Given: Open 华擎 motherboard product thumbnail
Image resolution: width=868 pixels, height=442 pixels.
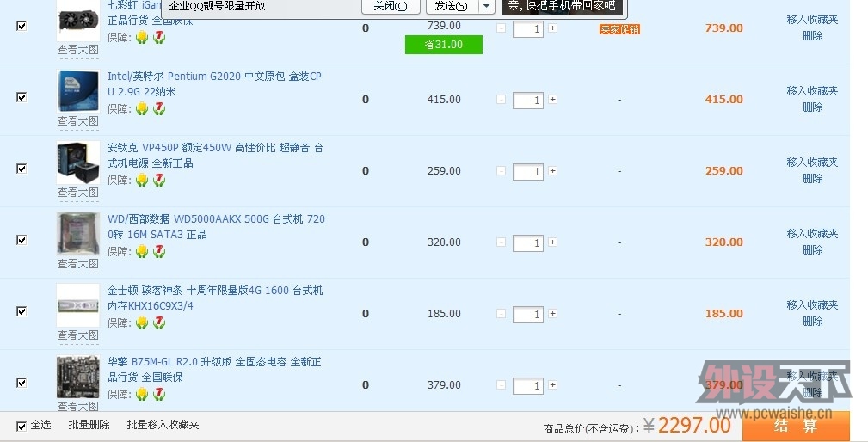Looking at the screenshot, I should click(x=78, y=377).
